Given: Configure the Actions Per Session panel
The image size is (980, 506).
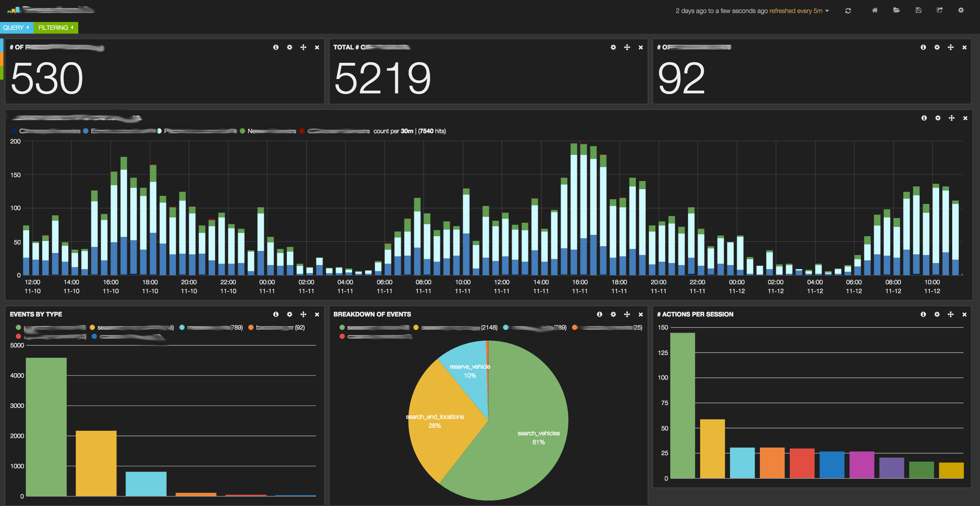Looking at the screenshot, I should click(x=937, y=314).
